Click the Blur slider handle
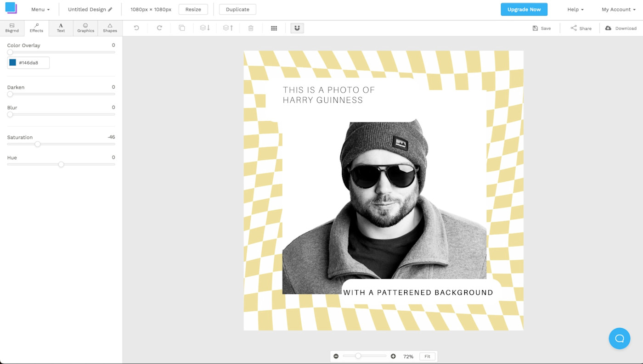Viewport: 643px width, 364px height. pyautogui.click(x=10, y=114)
